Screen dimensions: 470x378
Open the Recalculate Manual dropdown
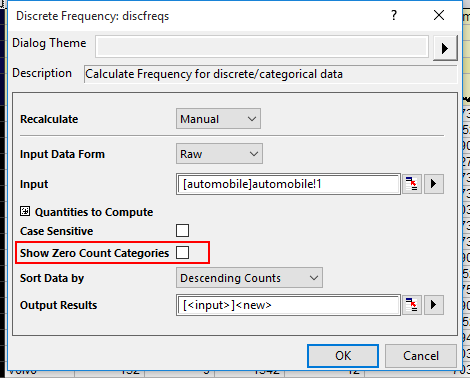click(x=218, y=119)
